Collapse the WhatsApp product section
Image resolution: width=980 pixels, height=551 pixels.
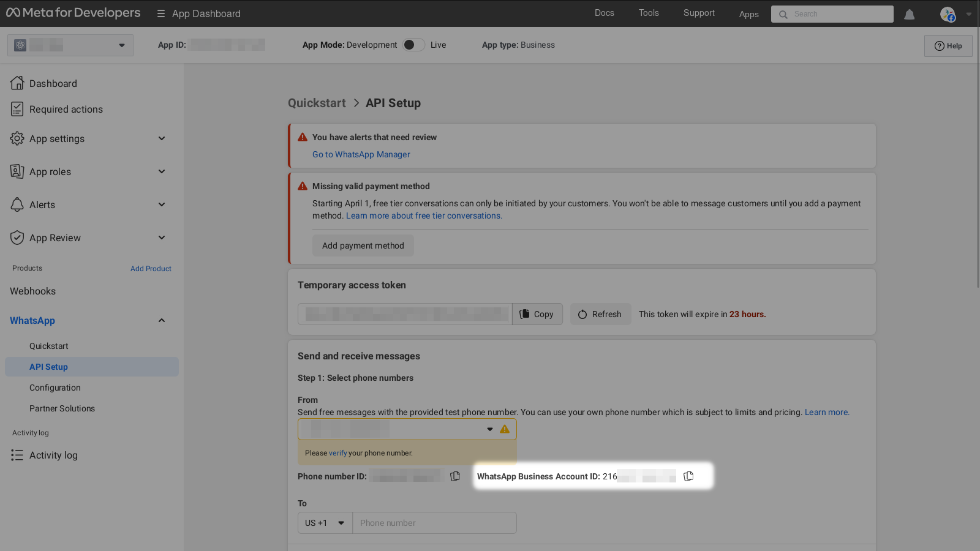[162, 320]
